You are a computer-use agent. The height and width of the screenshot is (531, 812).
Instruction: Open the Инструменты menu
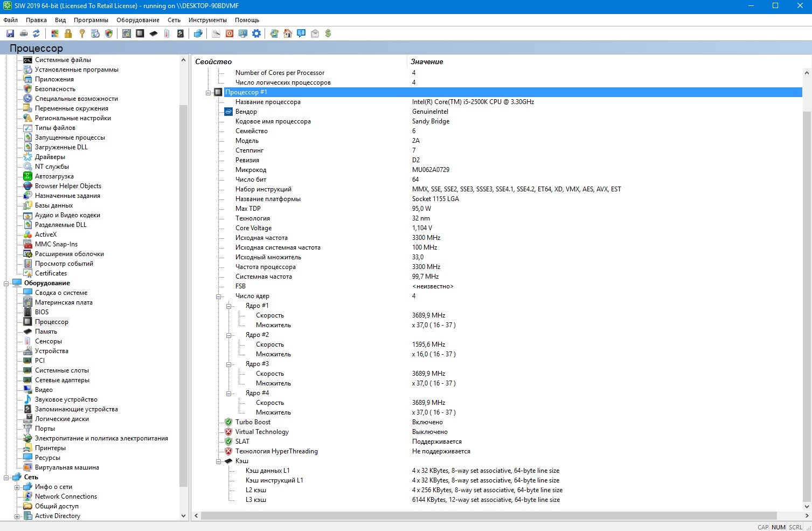pos(207,20)
